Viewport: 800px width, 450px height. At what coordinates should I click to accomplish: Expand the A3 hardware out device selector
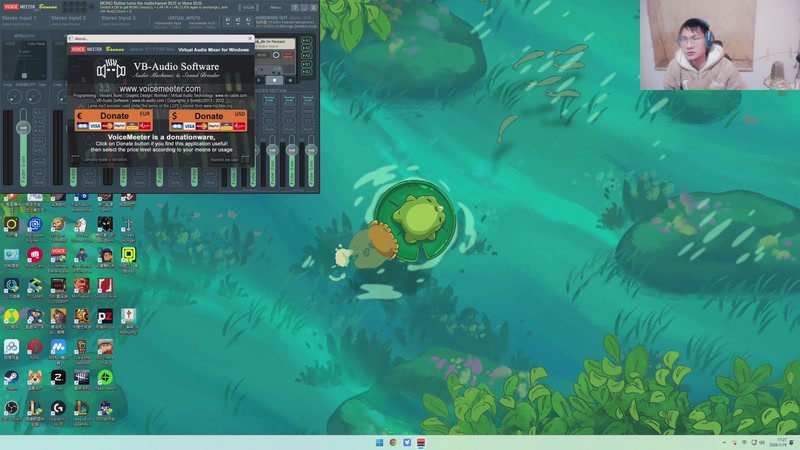pyautogui.click(x=248, y=21)
